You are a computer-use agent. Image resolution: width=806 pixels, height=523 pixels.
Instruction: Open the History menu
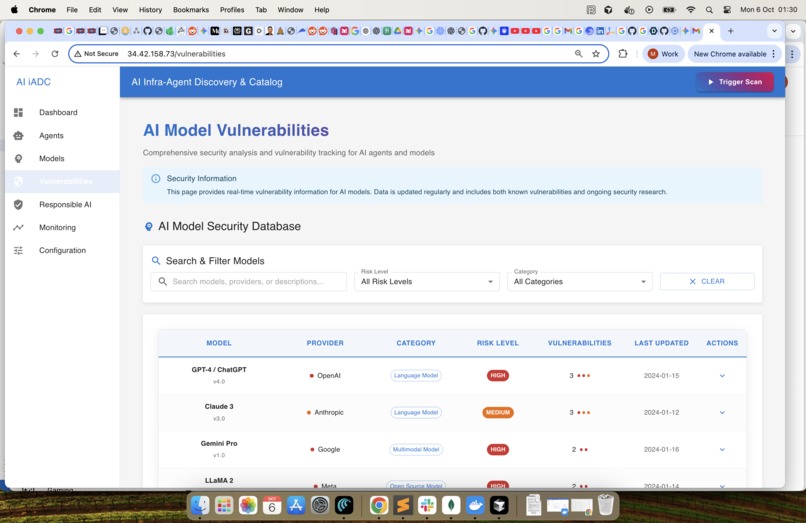coord(150,10)
